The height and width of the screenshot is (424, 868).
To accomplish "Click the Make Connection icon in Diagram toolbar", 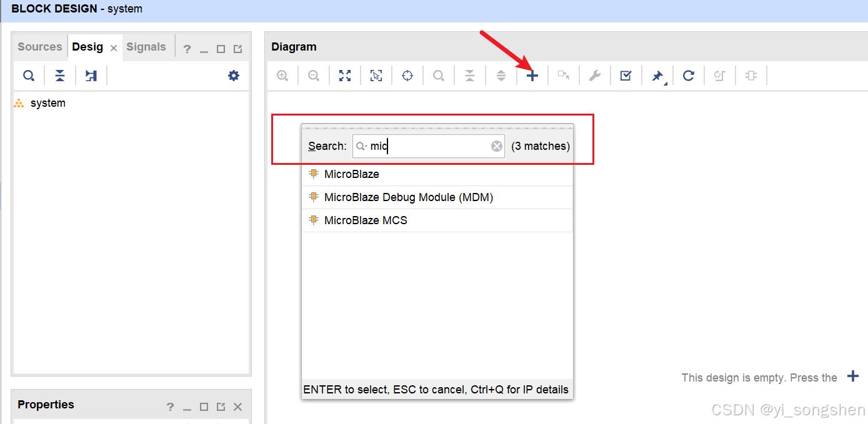I will click(x=564, y=76).
